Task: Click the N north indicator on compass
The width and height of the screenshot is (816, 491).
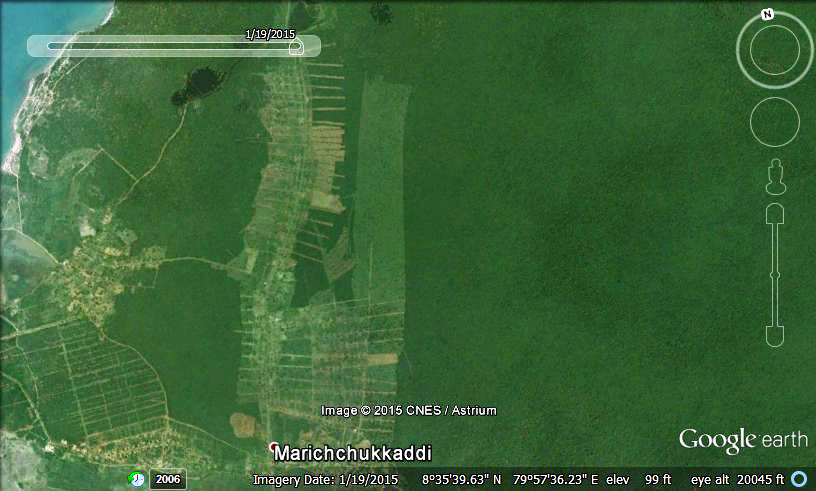Action: tap(767, 15)
